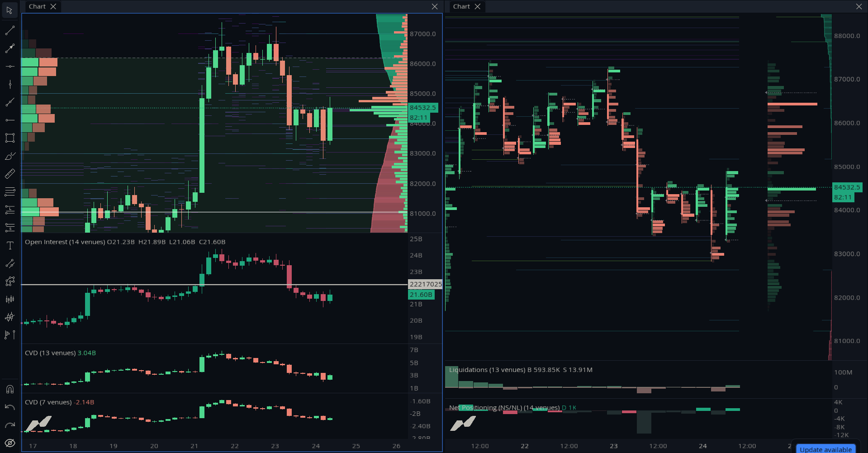Click the Update available button
The image size is (868, 453).
coord(826,449)
